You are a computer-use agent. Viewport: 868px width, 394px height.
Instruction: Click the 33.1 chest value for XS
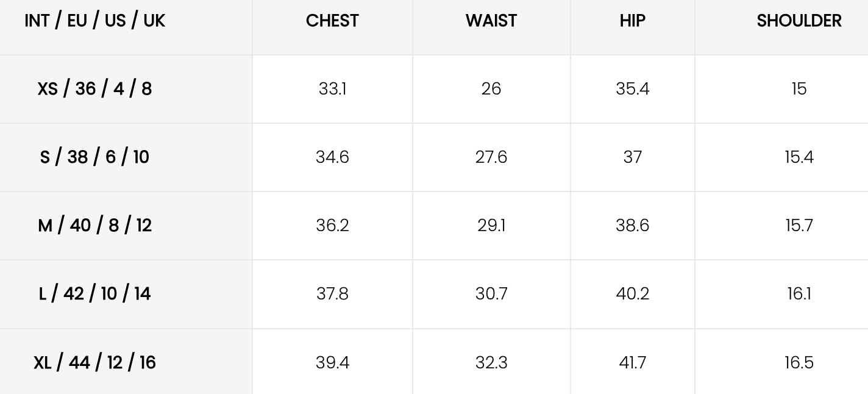tap(332, 89)
